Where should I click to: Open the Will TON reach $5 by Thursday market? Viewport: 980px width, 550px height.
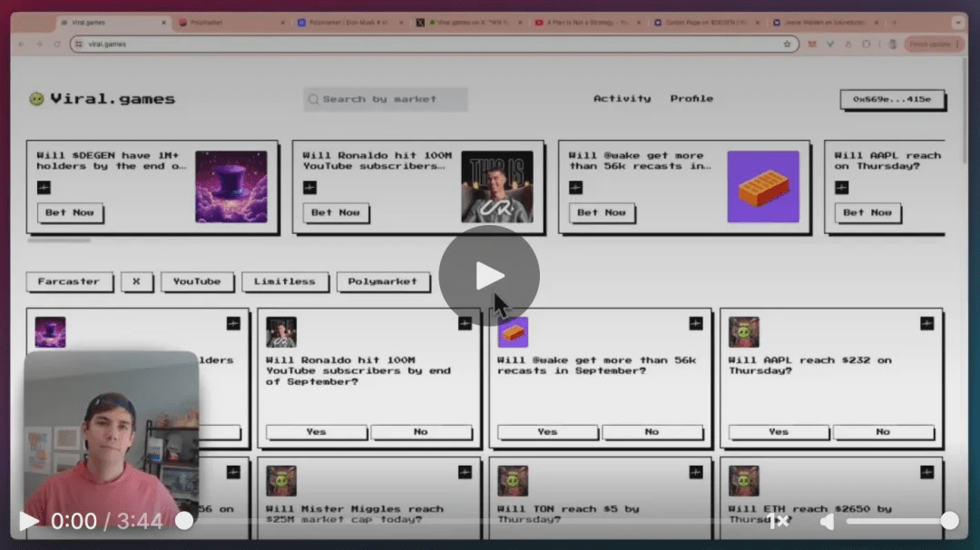pyautogui.click(x=567, y=514)
